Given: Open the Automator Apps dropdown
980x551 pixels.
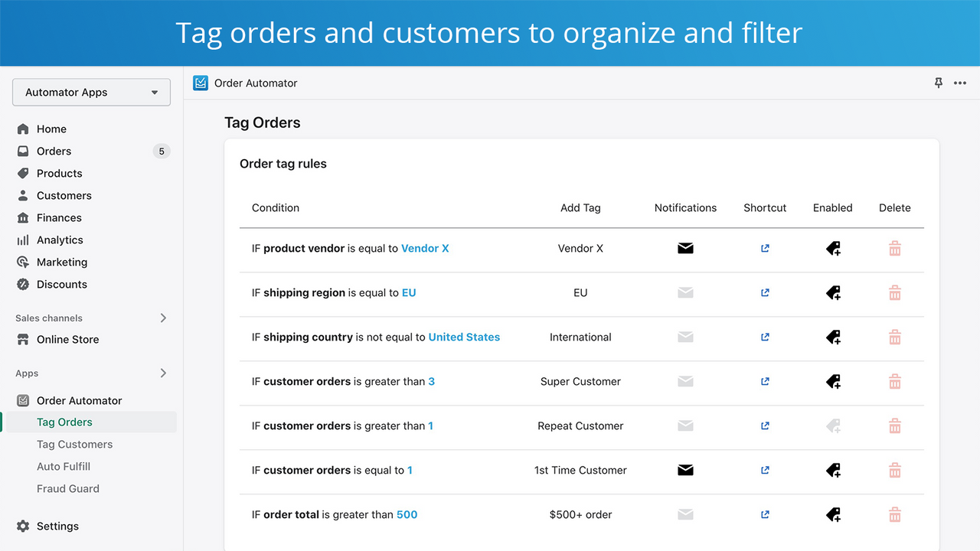Looking at the screenshot, I should coord(91,92).
